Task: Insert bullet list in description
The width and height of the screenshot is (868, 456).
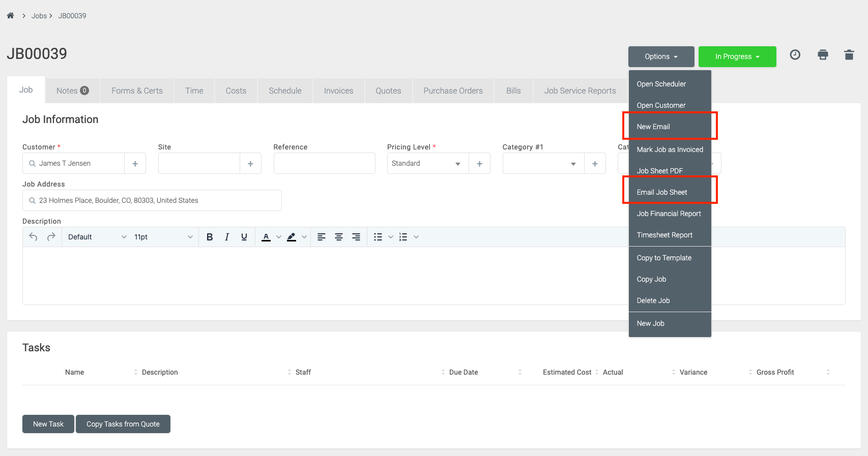Action: (378, 237)
